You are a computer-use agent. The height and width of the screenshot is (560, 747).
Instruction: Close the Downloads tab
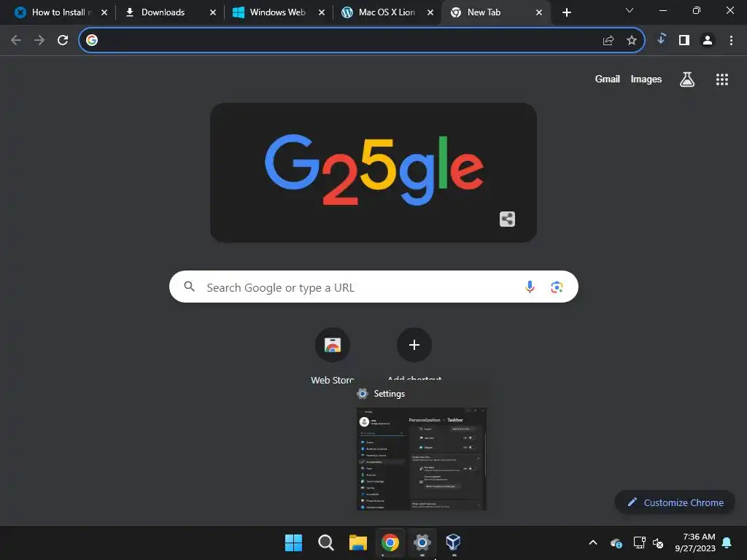click(213, 12)
